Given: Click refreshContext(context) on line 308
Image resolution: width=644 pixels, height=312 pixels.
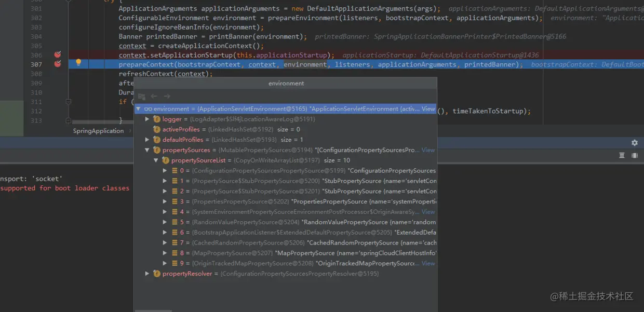Looking at the screenshot, I should click(x=166, y=74).
